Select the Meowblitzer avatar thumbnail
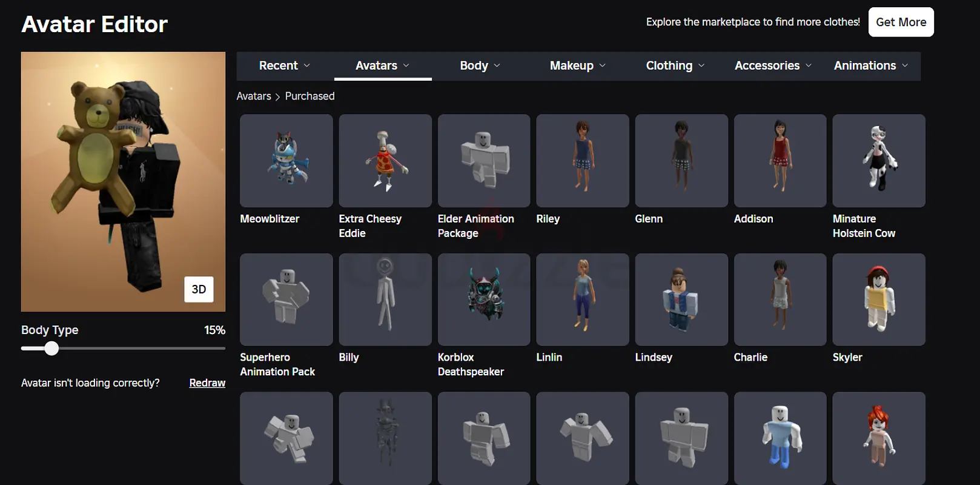980x485 pixels. click(x=286, y=161)
